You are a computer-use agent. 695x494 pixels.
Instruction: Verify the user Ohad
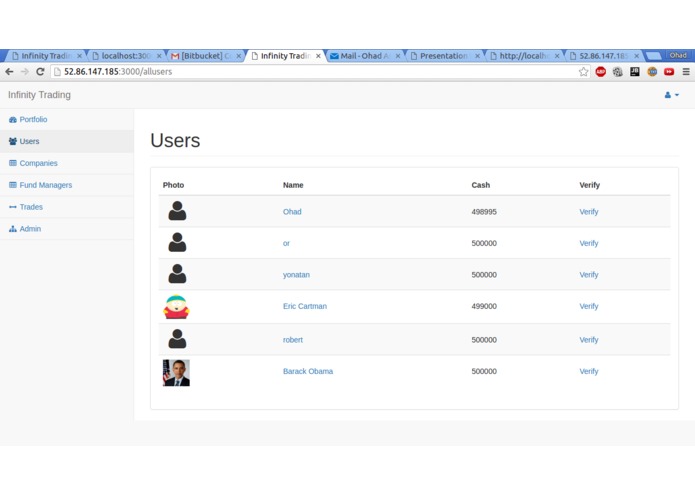[589, 212]
